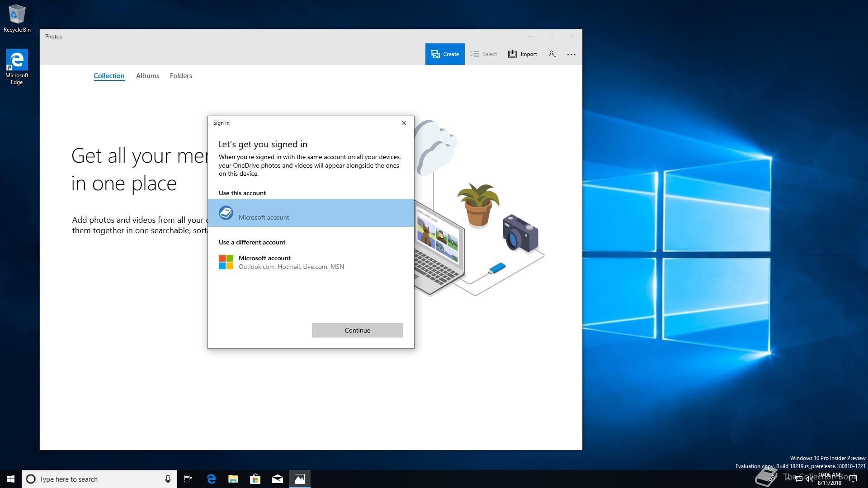This screenshot has height=488, width=868.
Task: Open the three-dot more options menu
Action: [x=571, y=54]
